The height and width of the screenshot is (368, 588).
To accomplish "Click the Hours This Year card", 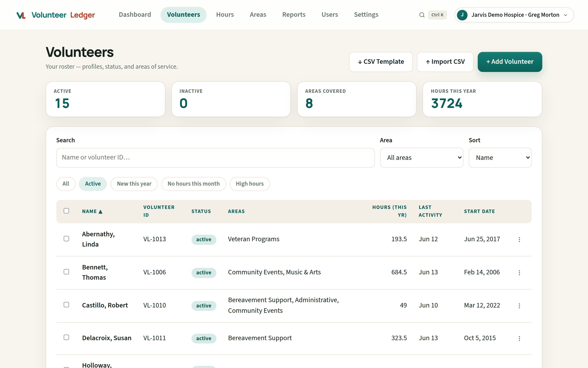I will [482, 99].
